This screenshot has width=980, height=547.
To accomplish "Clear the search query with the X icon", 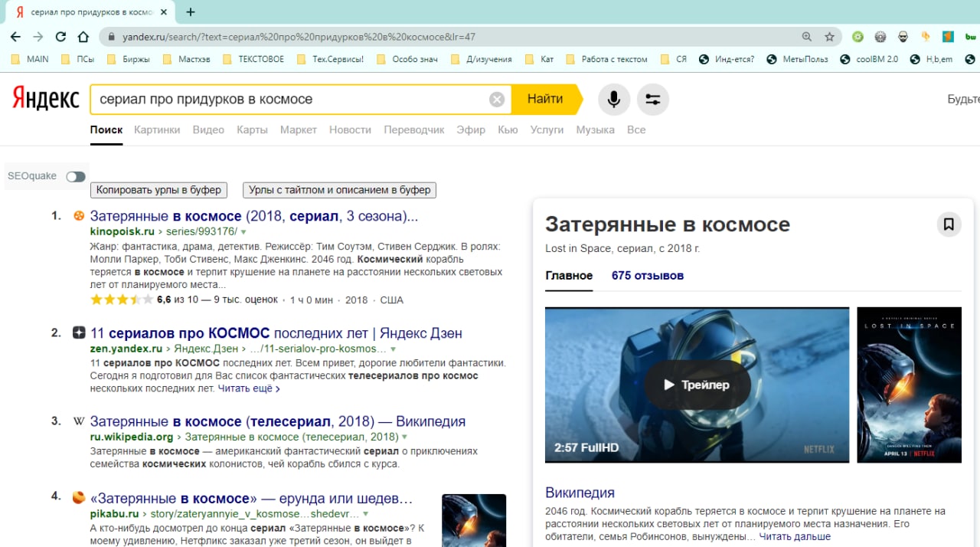I will click(x=497, y=100).
